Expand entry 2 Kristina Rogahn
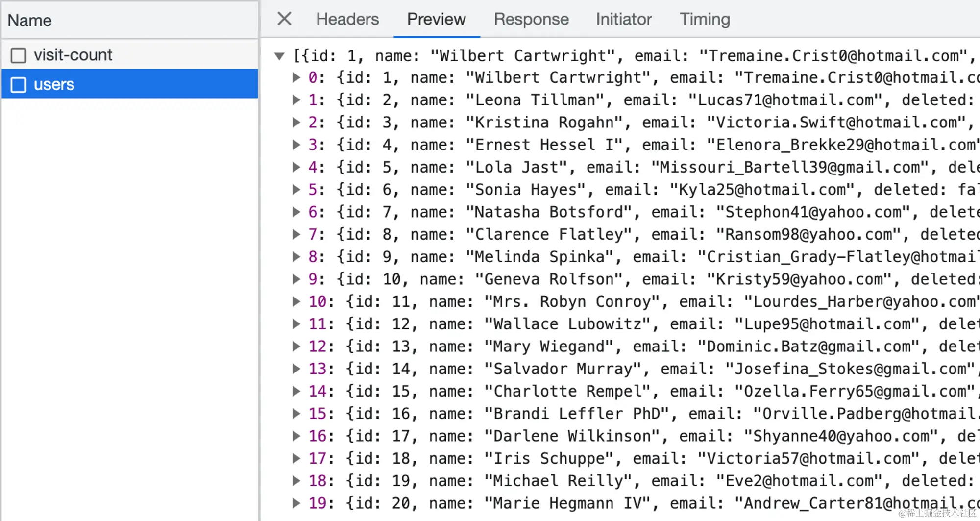Image resolution: width=980 pixels, height=521 pixels. point(296,122)
